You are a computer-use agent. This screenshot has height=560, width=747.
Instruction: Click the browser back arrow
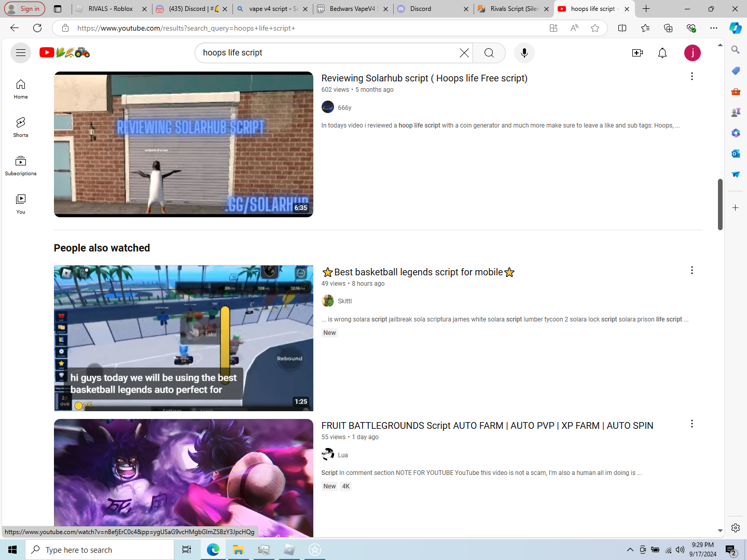point(15,28)
